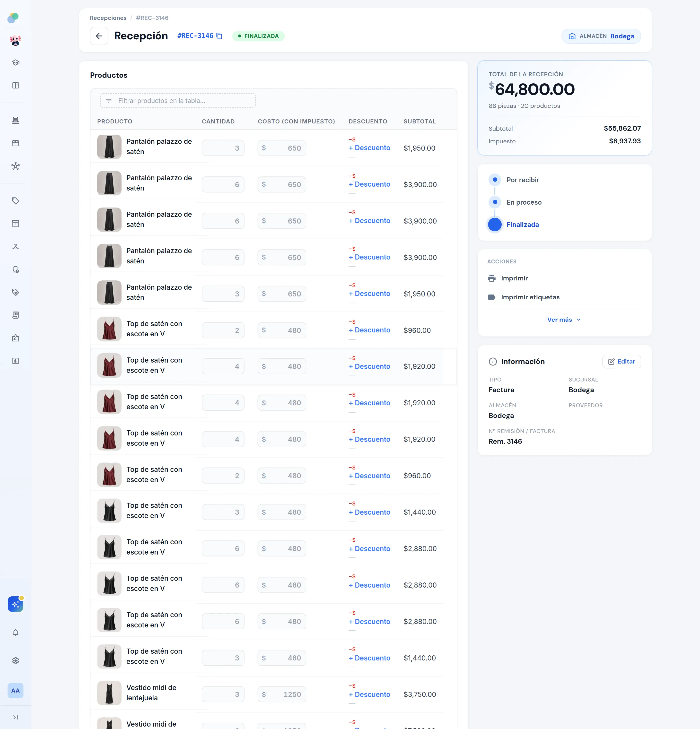Click the Editar button in Información

[x=621, y=362]
